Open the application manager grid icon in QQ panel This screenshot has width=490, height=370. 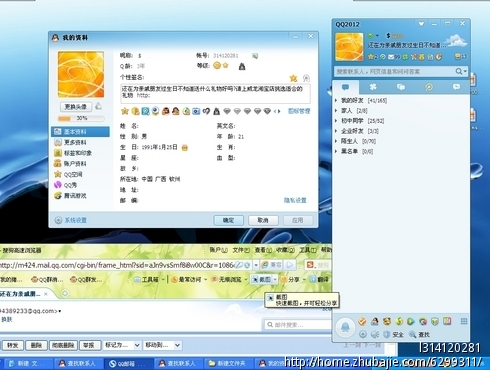[464, 321]
